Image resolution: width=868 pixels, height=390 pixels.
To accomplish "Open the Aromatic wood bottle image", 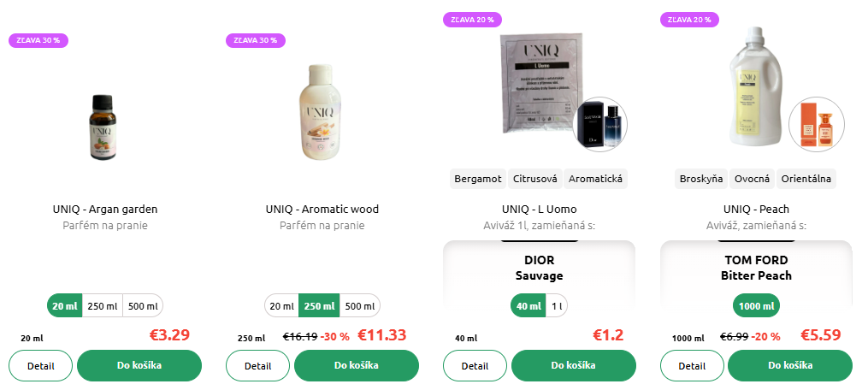I will pyautogui.click(x=322, y=112).
